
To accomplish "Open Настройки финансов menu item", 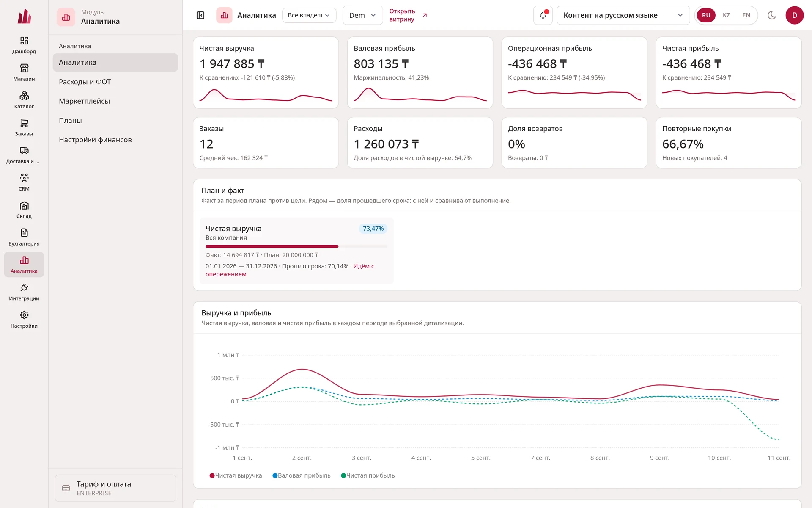I will pyautogui.click(x=115, y=140).
